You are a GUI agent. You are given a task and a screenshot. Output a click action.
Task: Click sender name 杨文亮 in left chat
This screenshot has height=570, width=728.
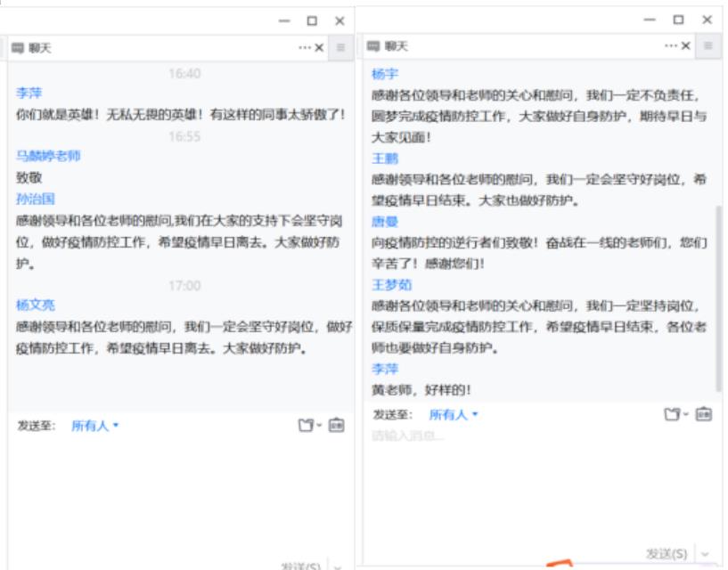coord(36,305)
